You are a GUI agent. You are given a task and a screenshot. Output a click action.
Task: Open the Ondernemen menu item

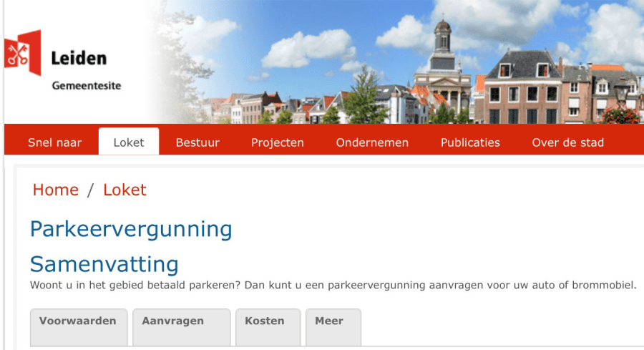pyautogui.click(x=372, y=142)
